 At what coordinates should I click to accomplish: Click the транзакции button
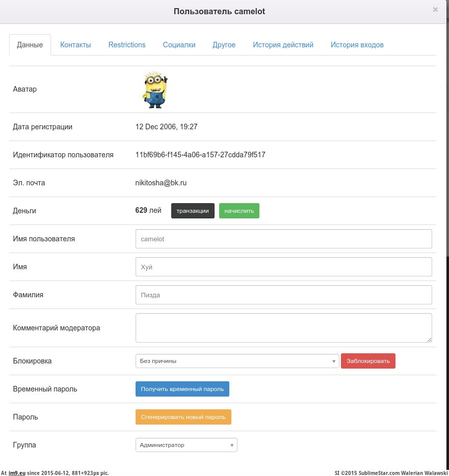tap(193, 211)
